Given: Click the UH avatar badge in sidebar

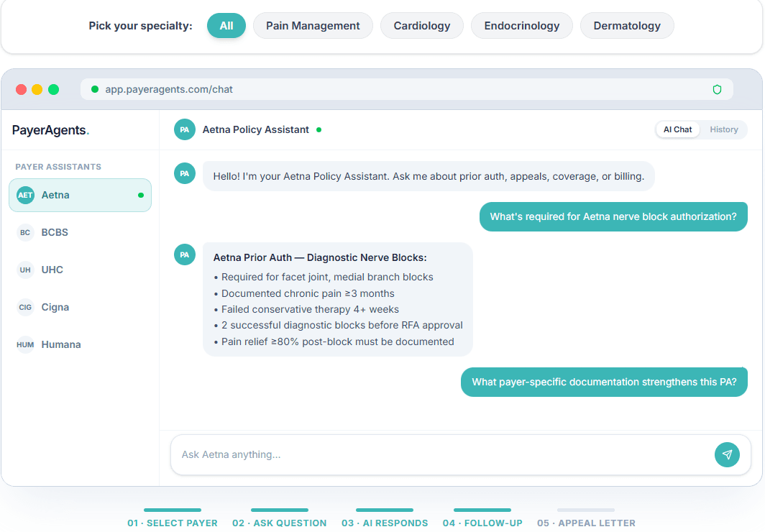Looking at the screenshot, I should (x=25, y=270).
